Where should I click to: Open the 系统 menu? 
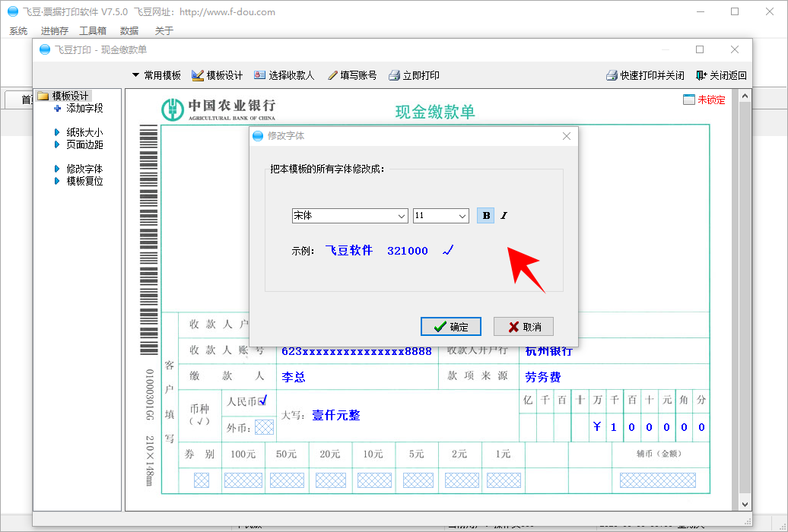pos(18,30)
